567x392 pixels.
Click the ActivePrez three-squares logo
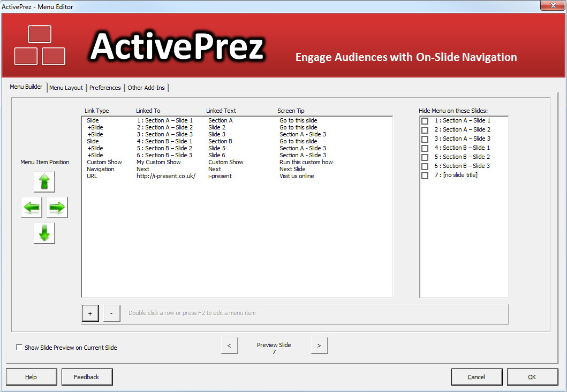[40, 45]
